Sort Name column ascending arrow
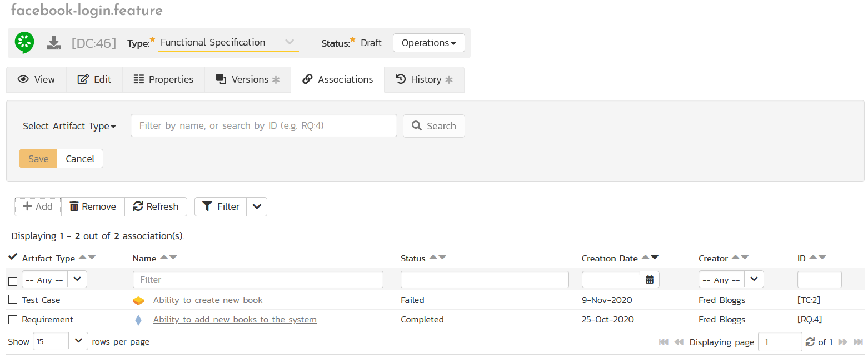The image size is (868, 358). coord(164,258)
